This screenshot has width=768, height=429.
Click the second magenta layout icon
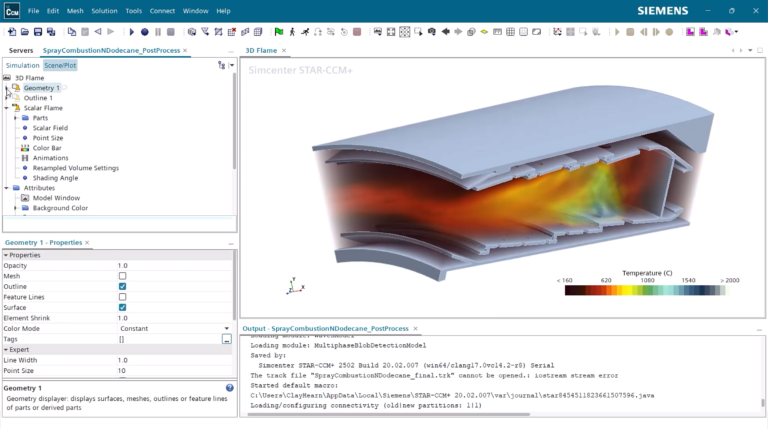pyautogui.click(x=703, y=32)
